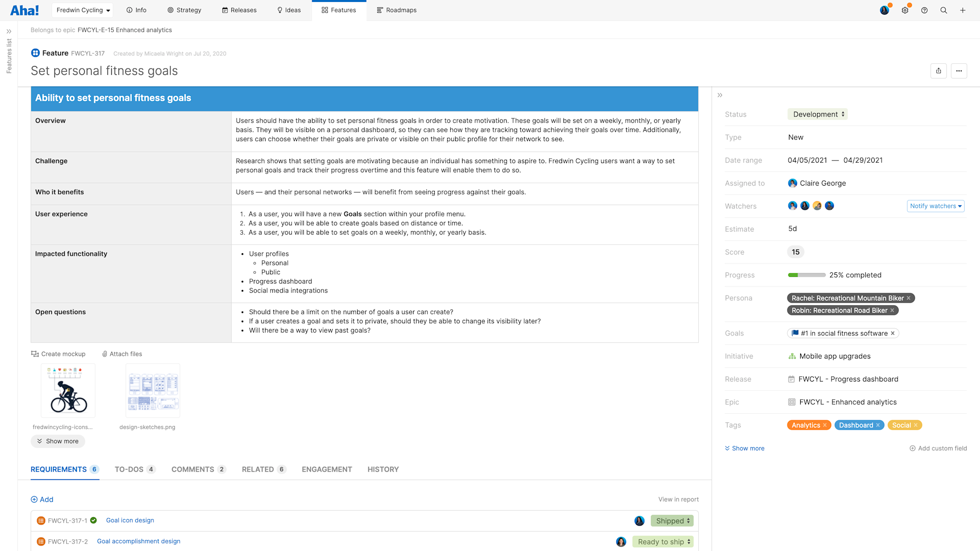Screen dimensions: 980x551
Task: Click the Attach files paperclip icon
Action: coord(104,354)
